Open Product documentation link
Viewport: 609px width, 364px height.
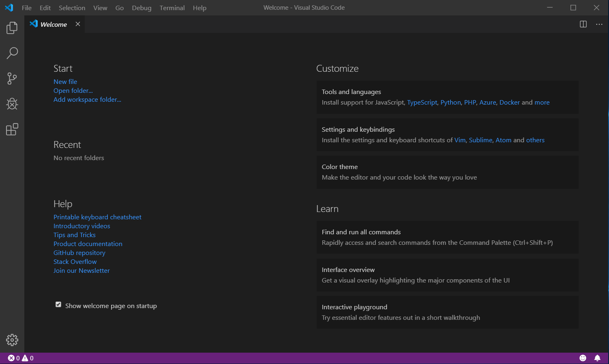coord(88,244)
